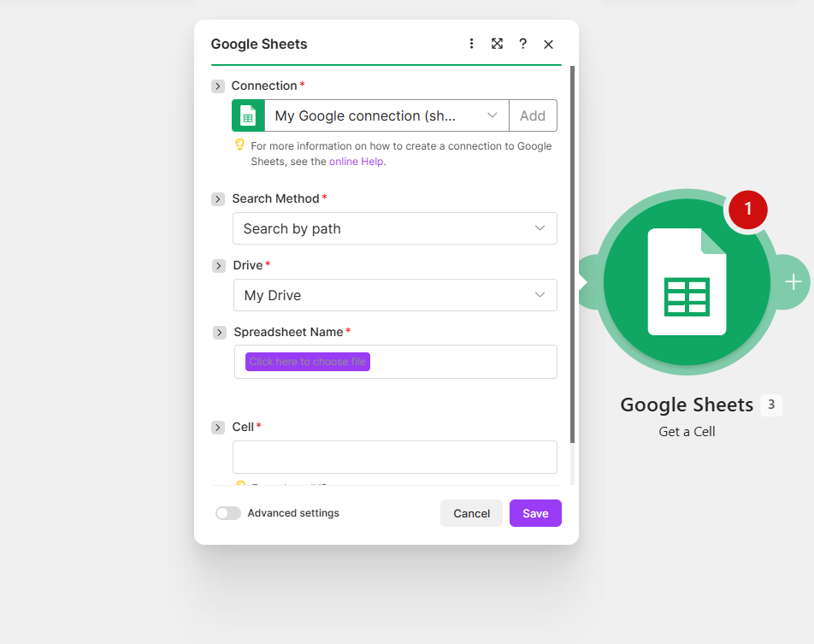This screenshot has height=644, width=814.
Task: Click the plus icon to add another module
Action: 793,282
